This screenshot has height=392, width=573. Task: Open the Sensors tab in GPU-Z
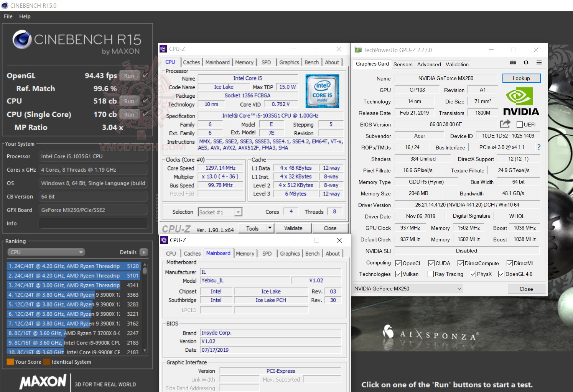403,64
